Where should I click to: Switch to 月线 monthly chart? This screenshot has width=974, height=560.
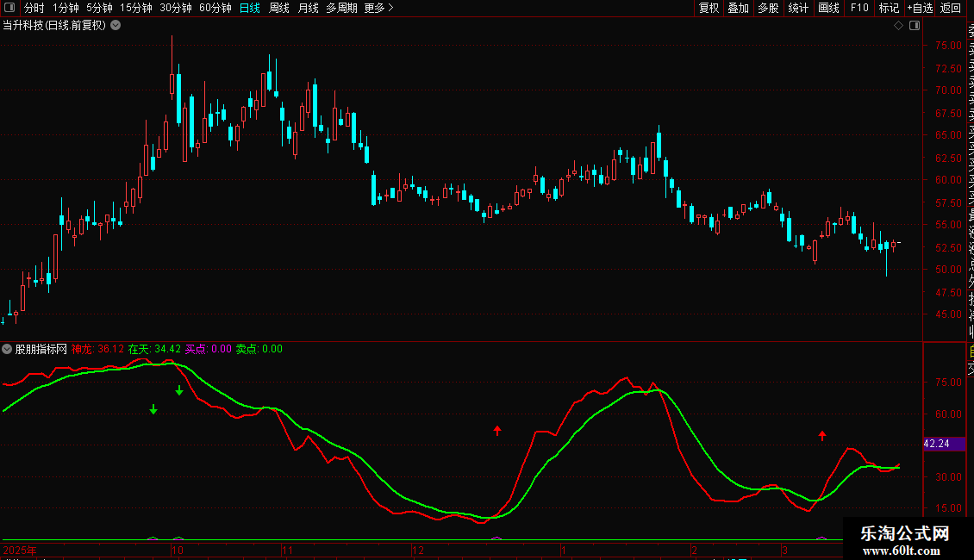point(308,8)
